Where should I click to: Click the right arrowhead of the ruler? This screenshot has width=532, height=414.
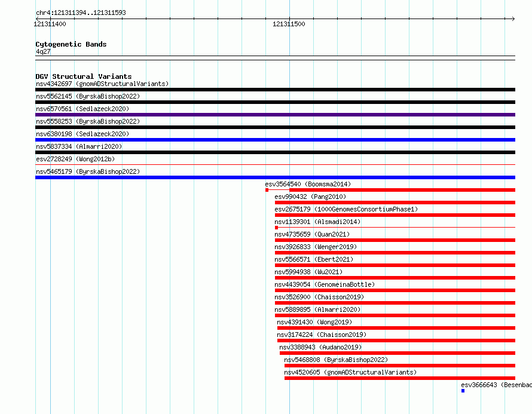[513, 19]
